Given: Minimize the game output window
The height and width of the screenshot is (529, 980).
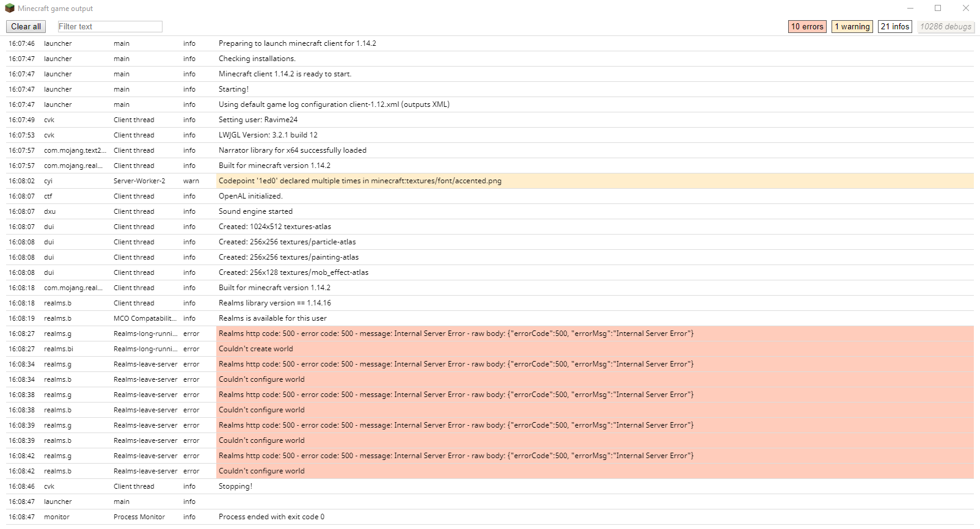Looking at the screenshot, I should click(910, 9).
